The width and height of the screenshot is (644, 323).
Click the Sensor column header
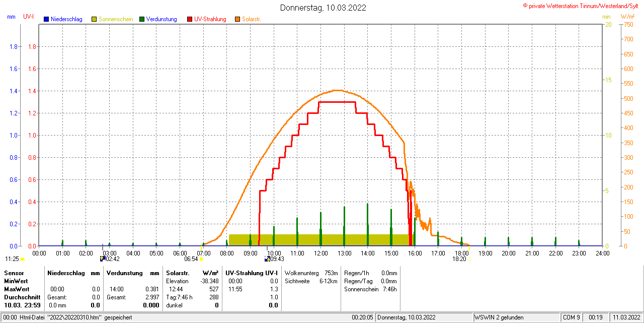click(x=14, y=273)
